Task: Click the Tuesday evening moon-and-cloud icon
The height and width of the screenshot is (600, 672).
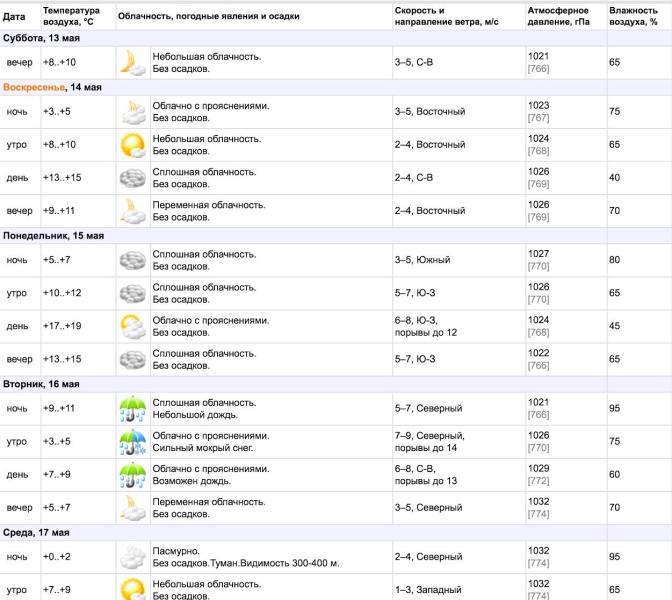Action: click(132, 507)
